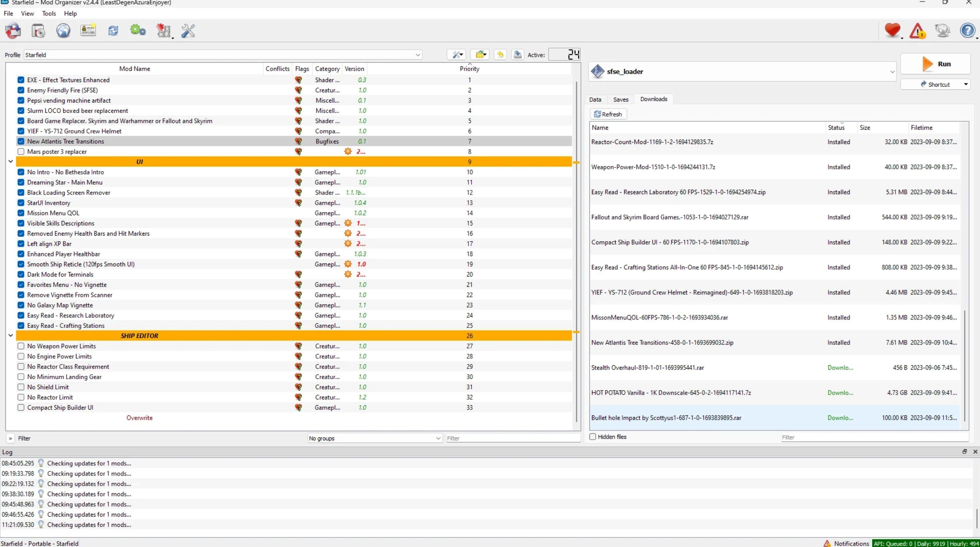Enable the Mars poster 3 replacer mod
This screenshot has width=980, height=547.
click(x=21, y=151)
